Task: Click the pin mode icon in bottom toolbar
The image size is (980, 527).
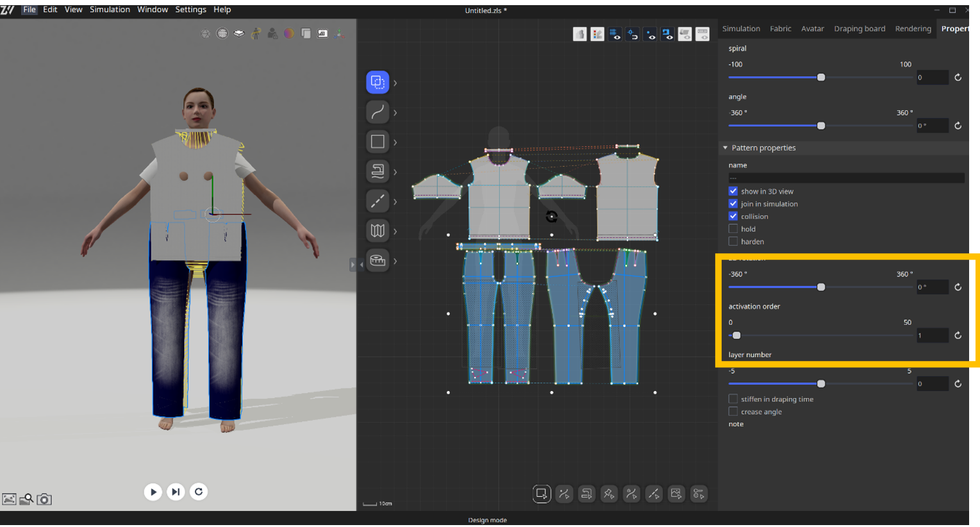Action: [609, 494]
